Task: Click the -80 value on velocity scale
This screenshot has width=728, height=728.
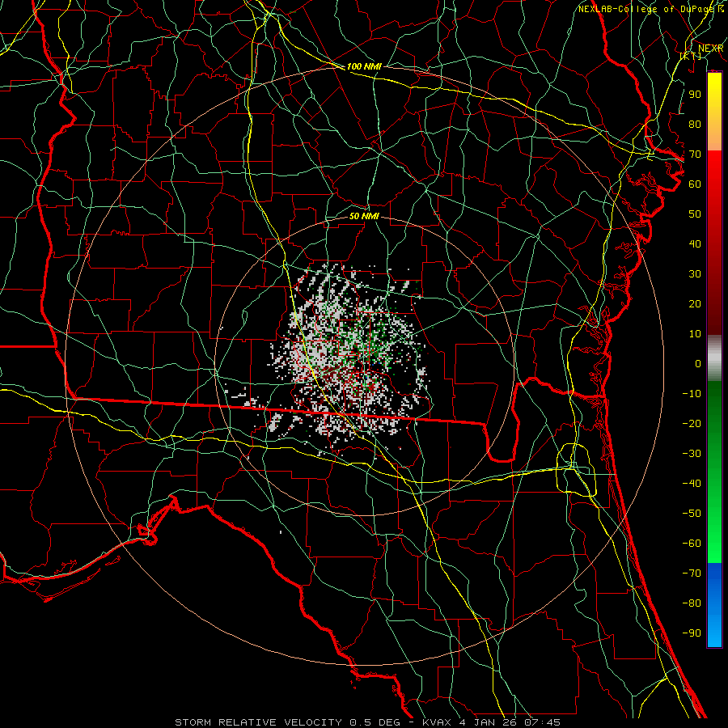Action: tap(692, 603)
